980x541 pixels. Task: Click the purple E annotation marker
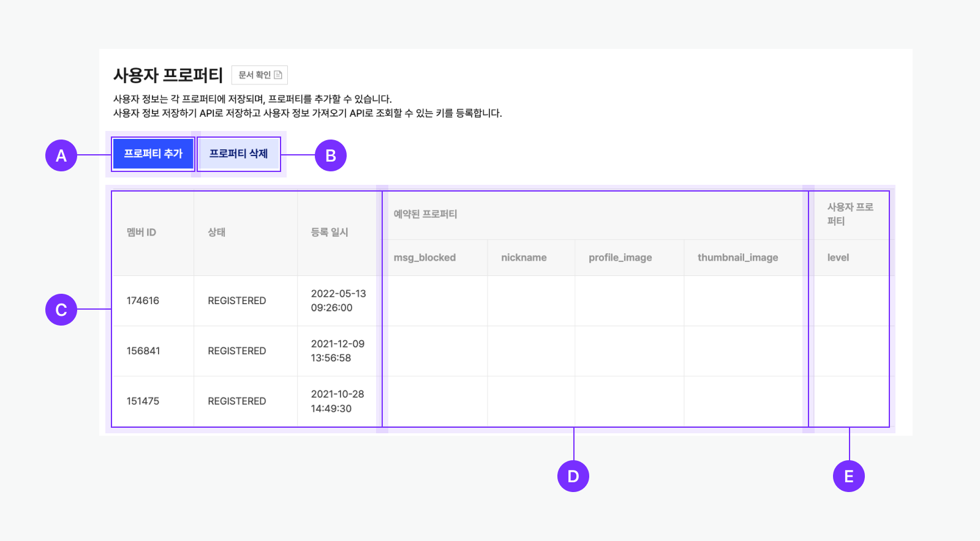point(849,476)
